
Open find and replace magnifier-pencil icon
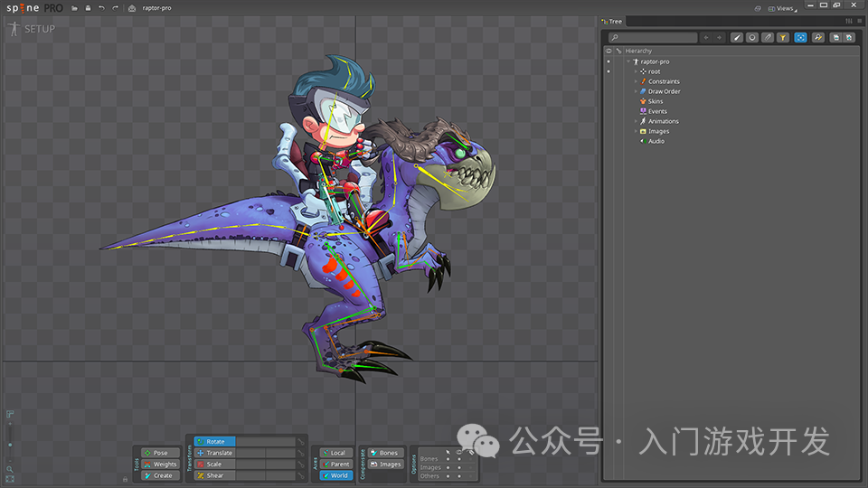click(x=818, y=38)
